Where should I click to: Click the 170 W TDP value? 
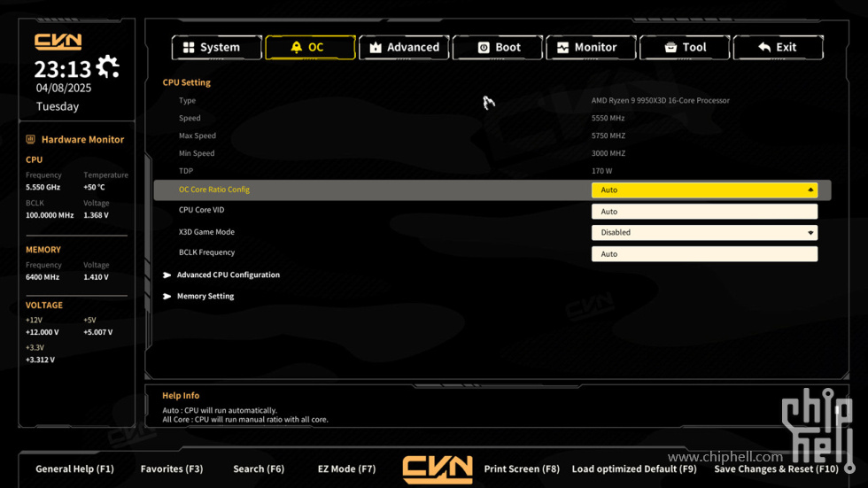click(601, 172)
